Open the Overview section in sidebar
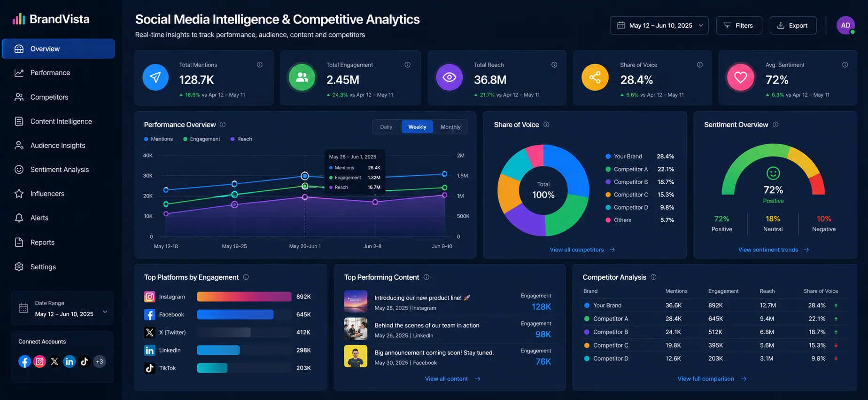The height and width of the screenshot is (400, 868). tap(58, 49)
